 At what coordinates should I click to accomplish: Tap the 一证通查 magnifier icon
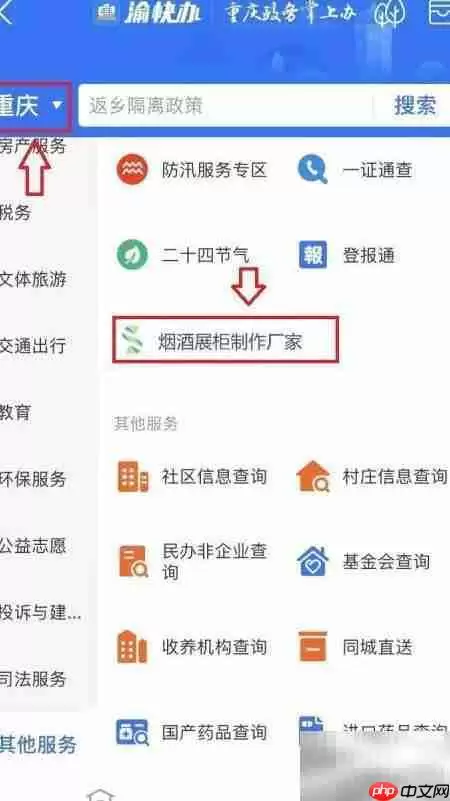click(x=313, y=170)
